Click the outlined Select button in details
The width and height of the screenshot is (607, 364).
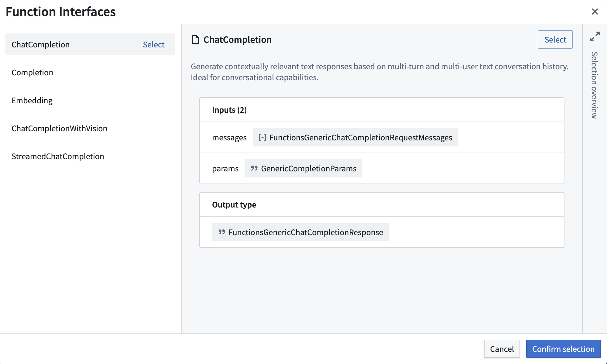coord(555,39)
